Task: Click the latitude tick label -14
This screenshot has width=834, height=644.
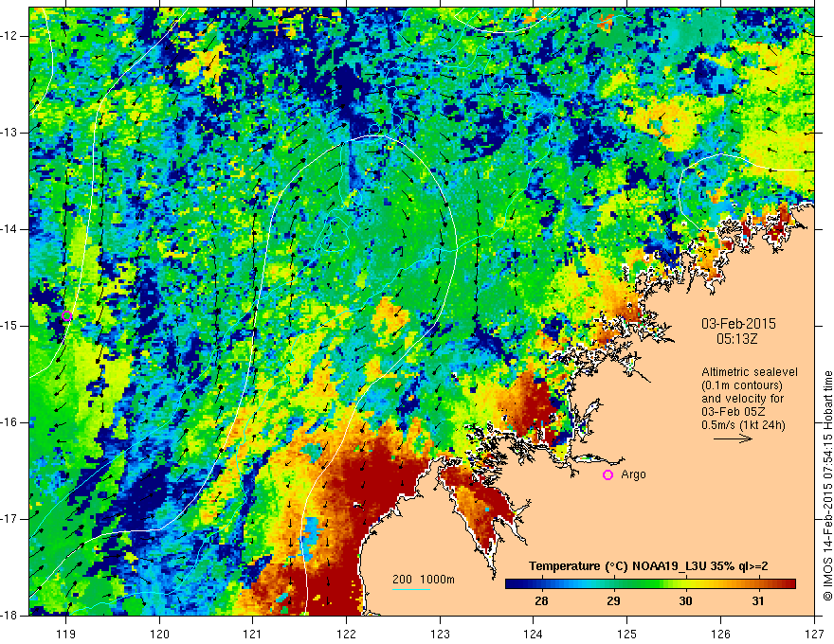Action: point(10,229)
